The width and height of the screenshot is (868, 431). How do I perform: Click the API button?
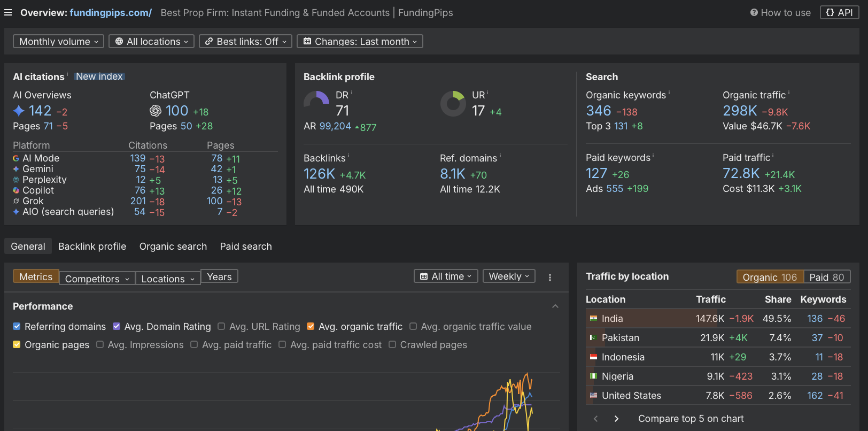840,12
